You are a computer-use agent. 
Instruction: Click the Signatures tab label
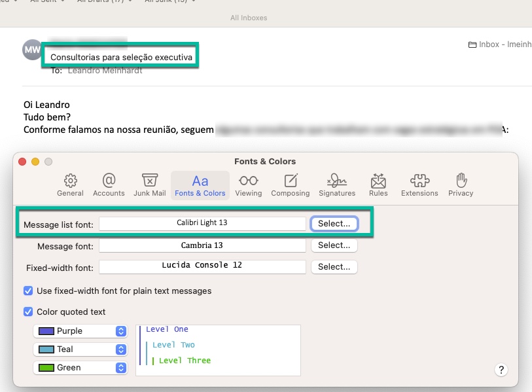[337, 193]
